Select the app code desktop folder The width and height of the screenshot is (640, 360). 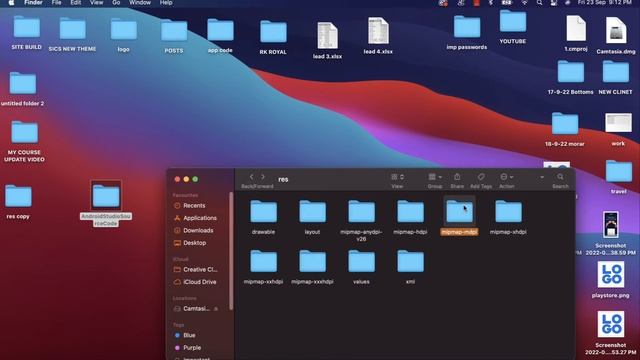[x=220, y=30]
